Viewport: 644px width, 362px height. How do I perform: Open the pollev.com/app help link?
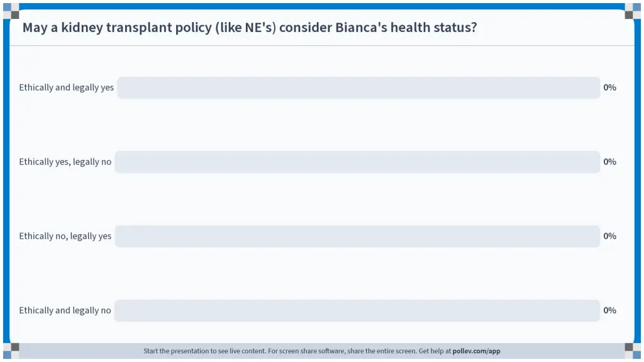476,351
